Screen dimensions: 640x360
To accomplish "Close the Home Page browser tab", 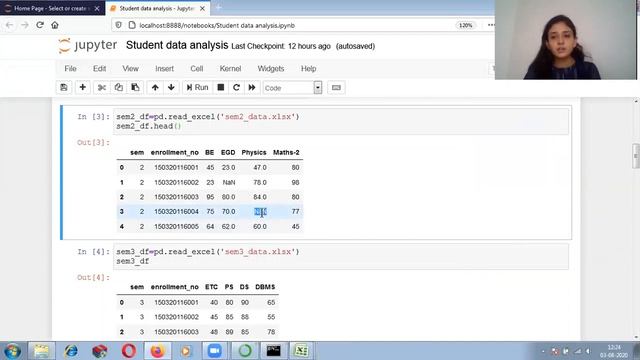I will click(97, 8).
